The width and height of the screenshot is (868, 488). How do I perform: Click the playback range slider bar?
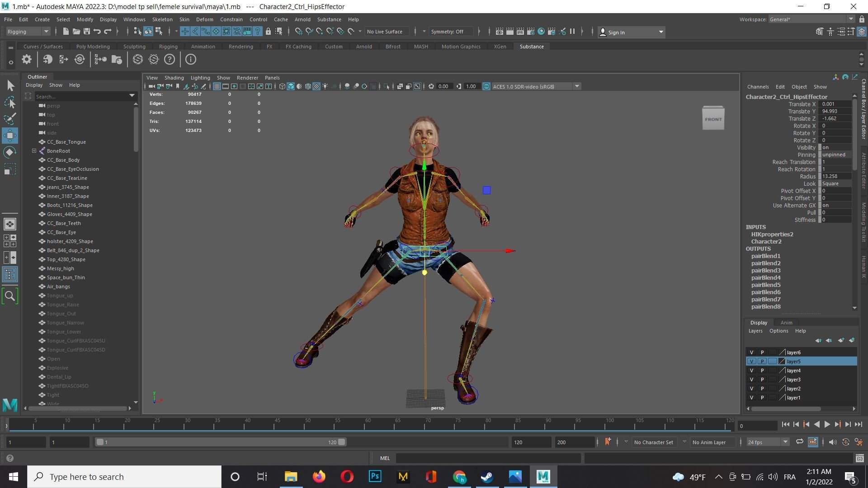[x=220, y=442]
